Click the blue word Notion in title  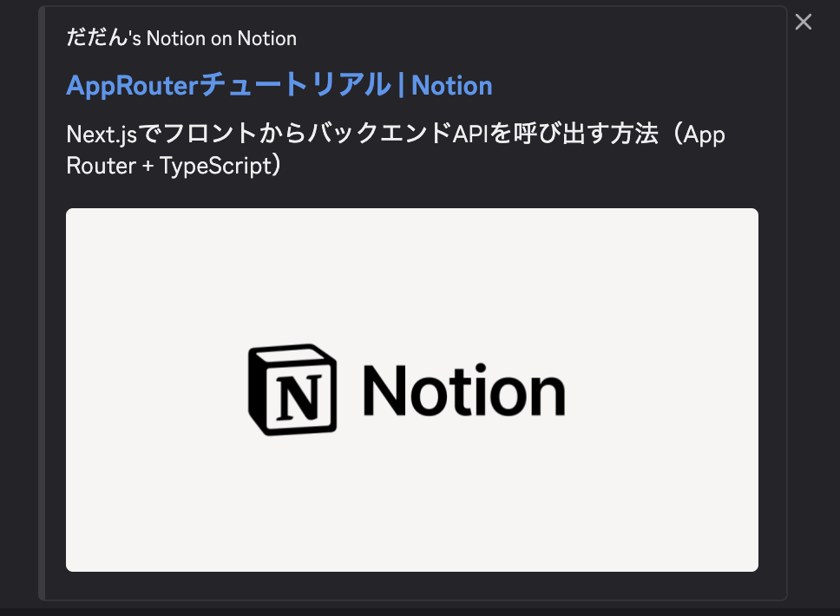tap(451, 86)
